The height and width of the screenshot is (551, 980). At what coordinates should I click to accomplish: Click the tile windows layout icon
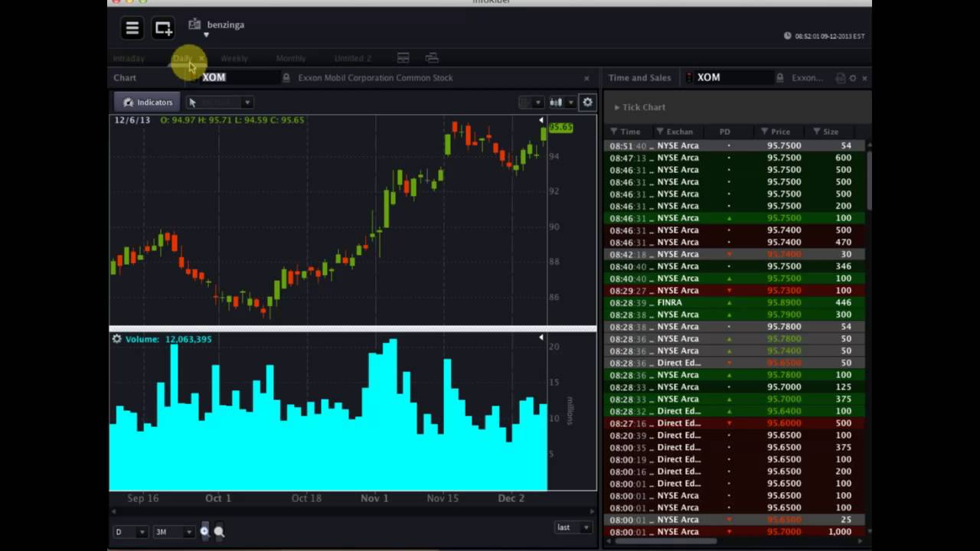pyautogui.click(x=403, y=58)
